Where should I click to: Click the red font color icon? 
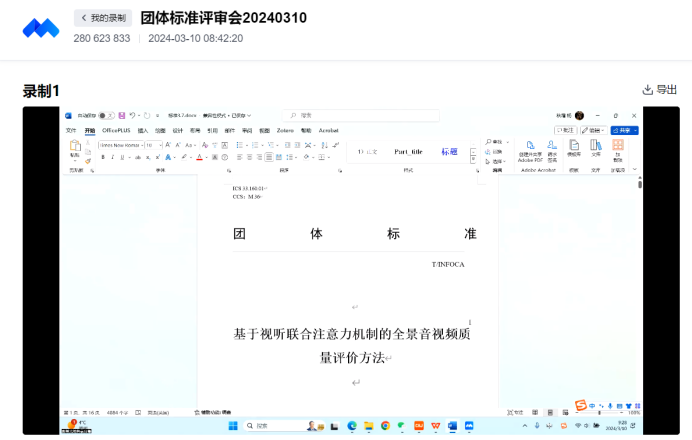click(x=200, y=157)
